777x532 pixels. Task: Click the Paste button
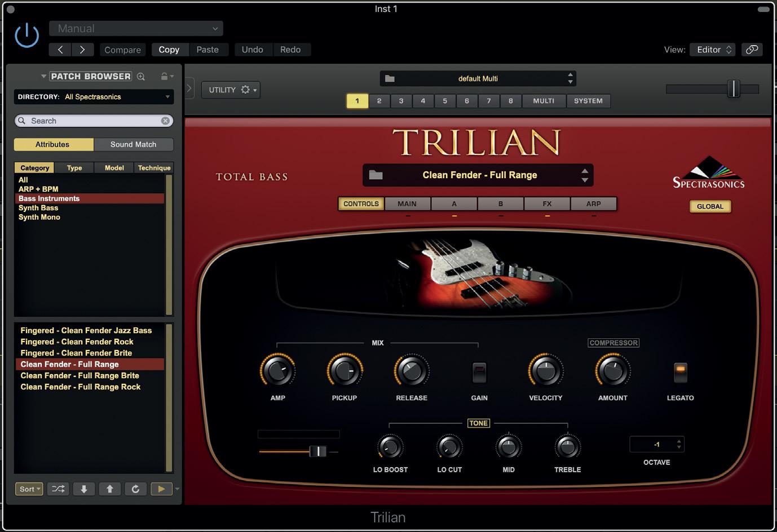(x=208, y=50)
